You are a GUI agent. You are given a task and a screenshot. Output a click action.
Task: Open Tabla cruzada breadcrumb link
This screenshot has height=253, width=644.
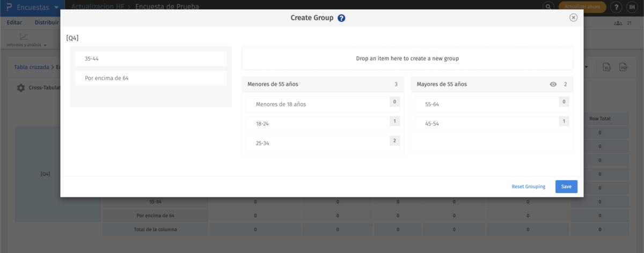32,67
